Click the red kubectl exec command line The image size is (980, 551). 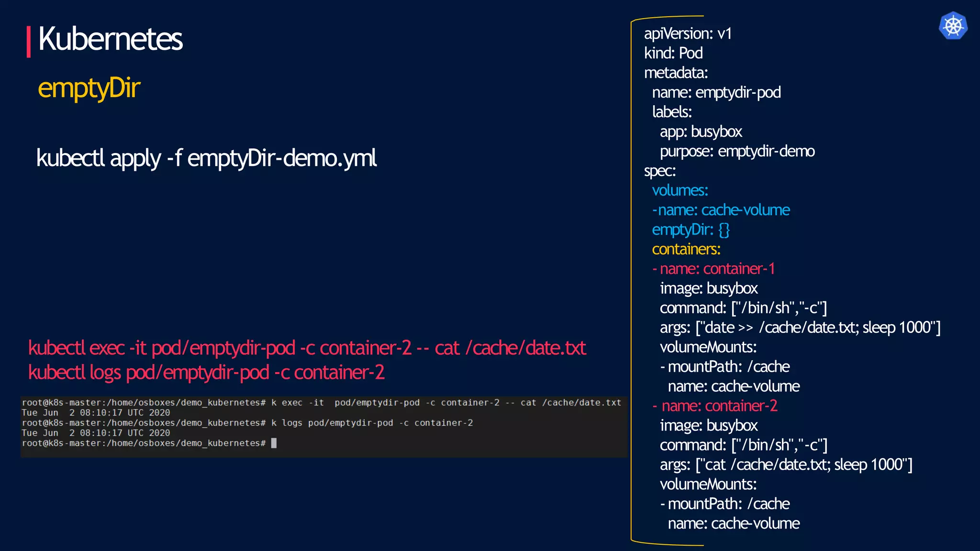[x=307, y=348]
